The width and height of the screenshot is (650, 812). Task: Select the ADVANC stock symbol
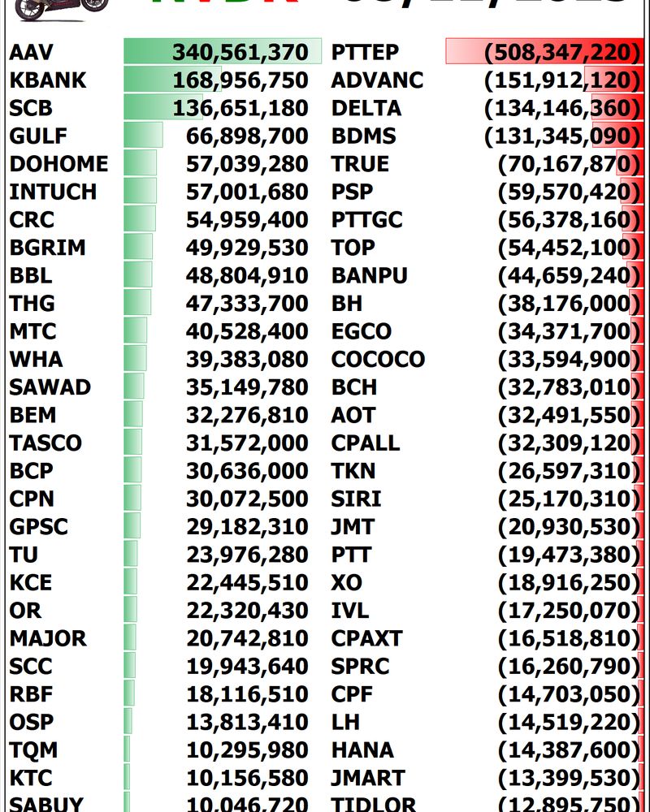(377, 80)
